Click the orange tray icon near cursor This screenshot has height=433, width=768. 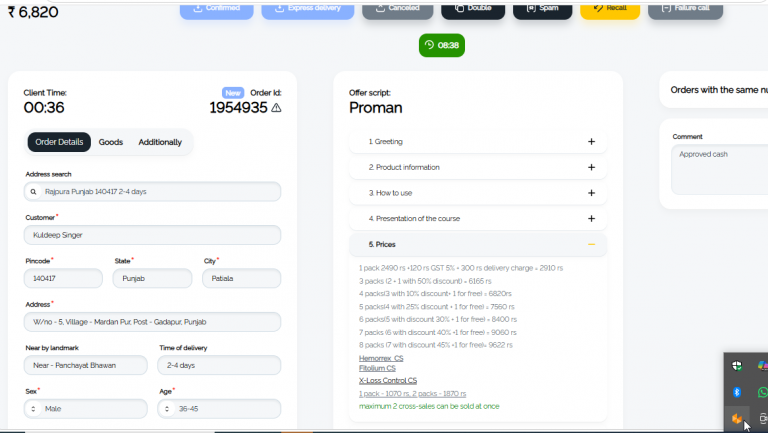pyautogui.click(x=737, y=418)
